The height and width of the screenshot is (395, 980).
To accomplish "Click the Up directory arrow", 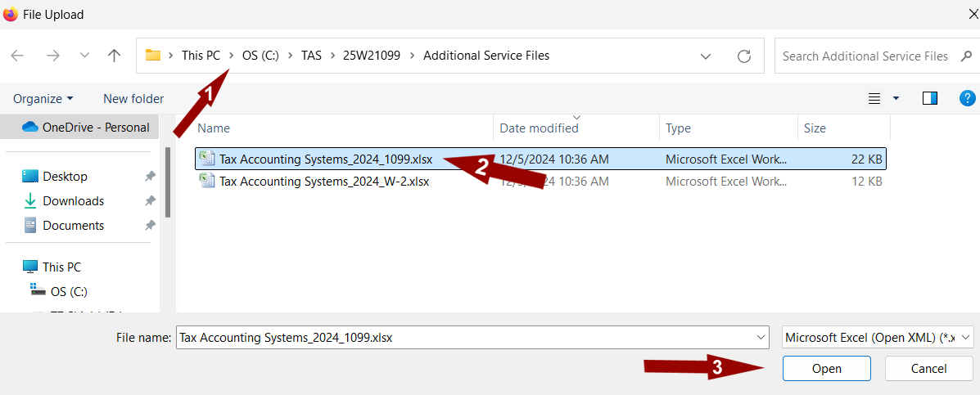I will pos(115,56).
